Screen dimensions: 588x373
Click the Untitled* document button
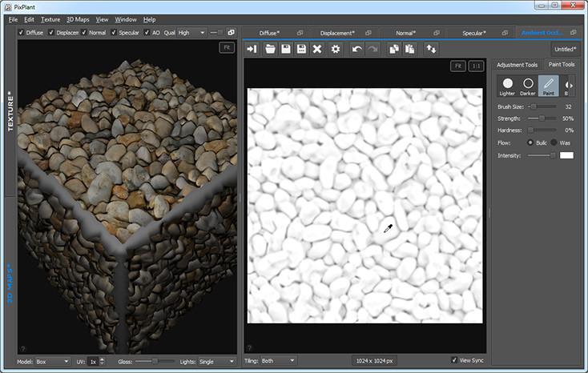pyautogui.click(x=565, y=49)
